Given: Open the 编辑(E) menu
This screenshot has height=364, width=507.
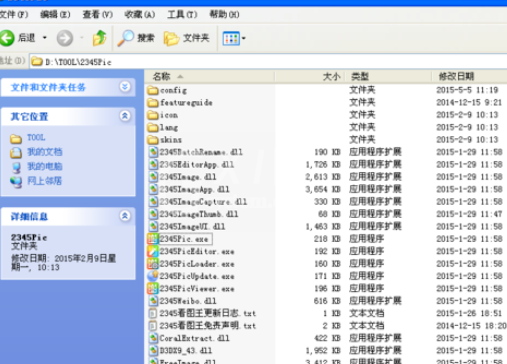Looking at the screenshot, I should (55, 15).
